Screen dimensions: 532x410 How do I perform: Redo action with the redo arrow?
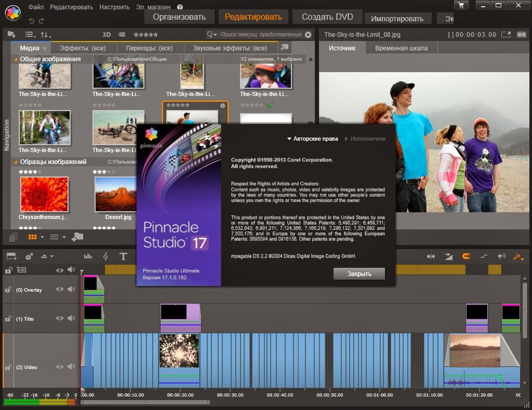pos(42,21)
